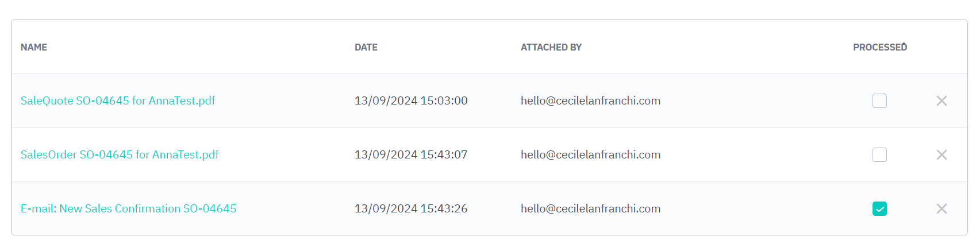Viewport: 980px width, 244px height.
Task: Sort by the NAME column header
Action: coord(34,48)
